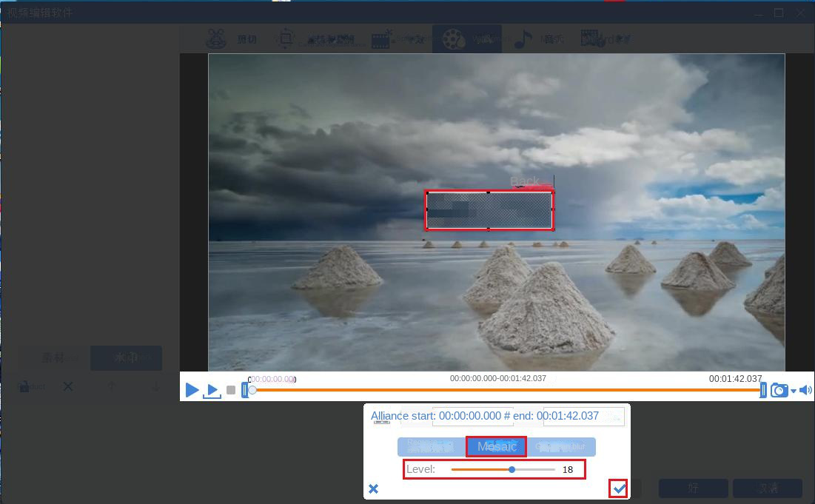Switch to the 水印 tab
815x504 pixels.
126,358
